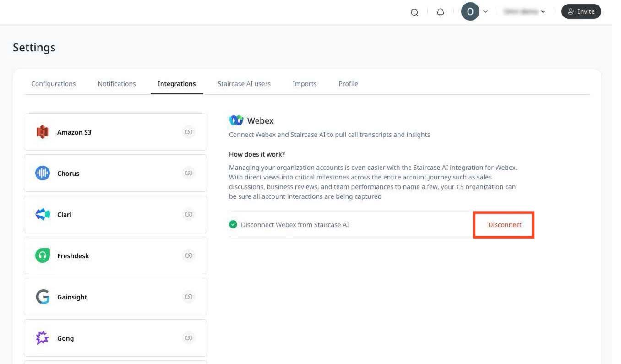Select the Gainsight integration icon
621x364 pixels.
coord(42,297)
